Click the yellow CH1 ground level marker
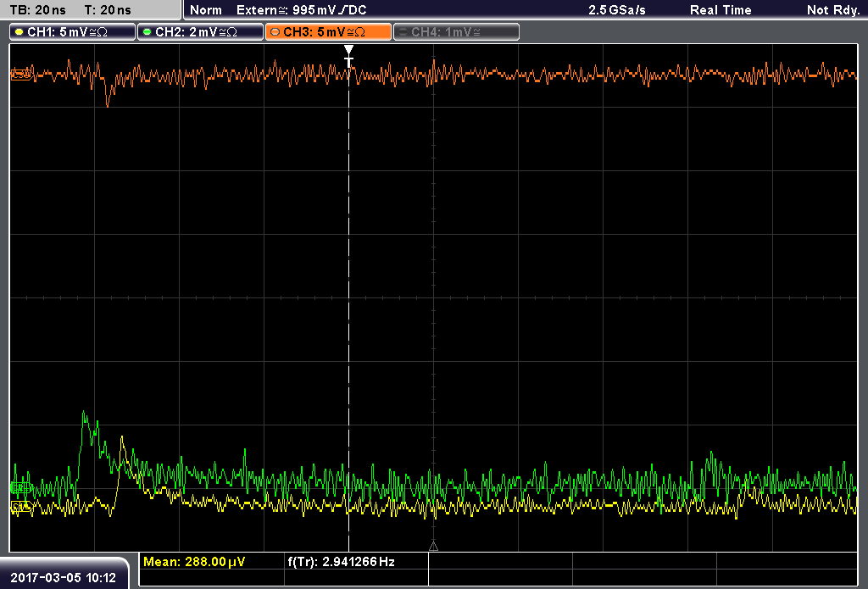 click(x=21, y=507)
